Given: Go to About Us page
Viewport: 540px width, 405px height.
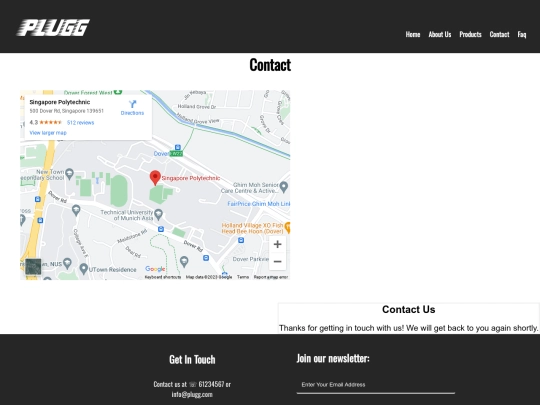Looking at the screenshot, I should (x=440, y=34).
